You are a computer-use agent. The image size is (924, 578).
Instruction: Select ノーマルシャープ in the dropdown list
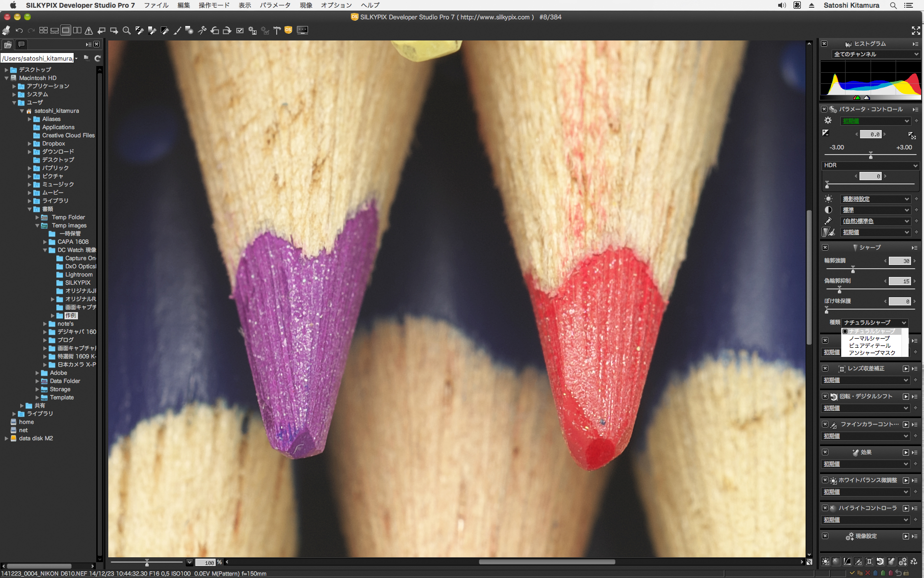point(869,339)
